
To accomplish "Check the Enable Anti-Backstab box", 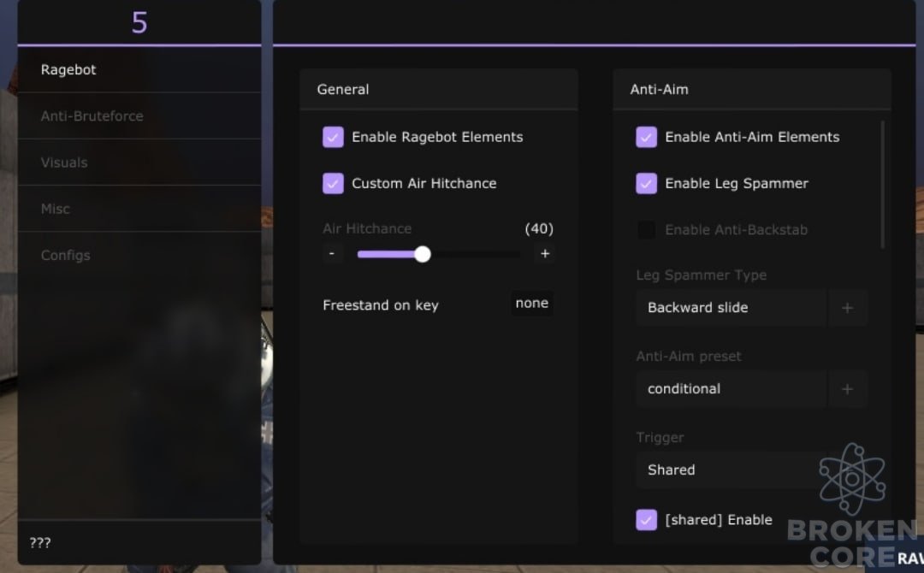I will pos(647,230).
